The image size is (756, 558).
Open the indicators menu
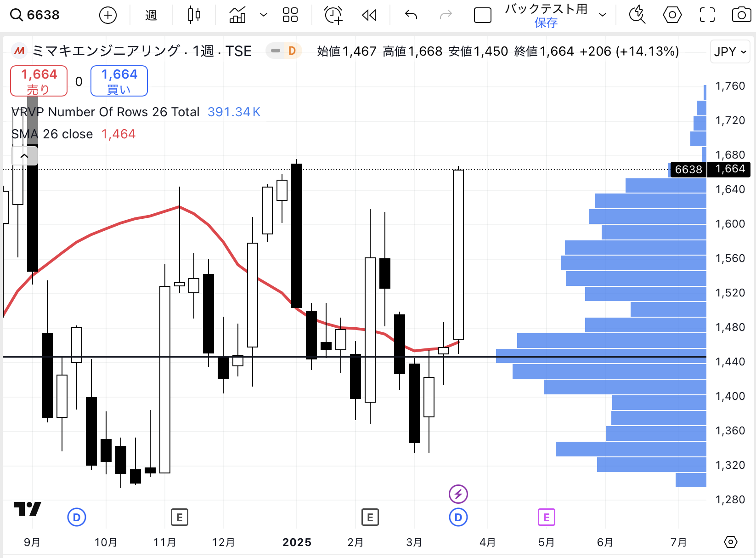point(237,15)
